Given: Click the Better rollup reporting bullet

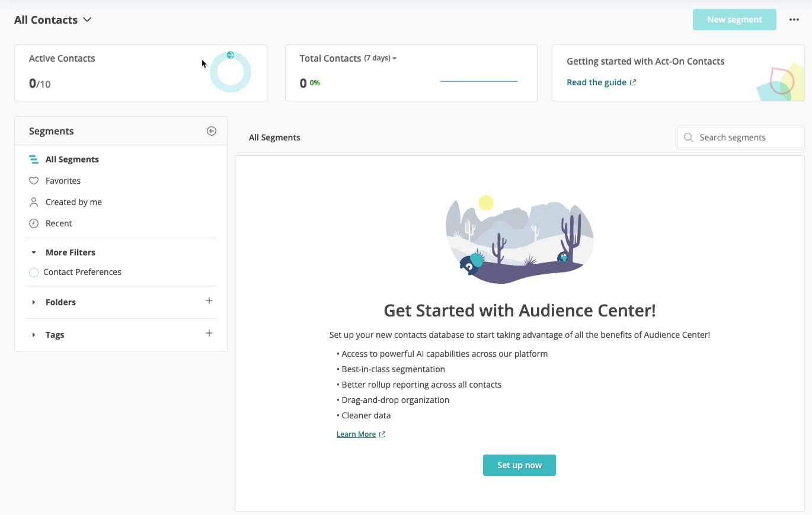Looking at the screenshot, I should point(419,385).
